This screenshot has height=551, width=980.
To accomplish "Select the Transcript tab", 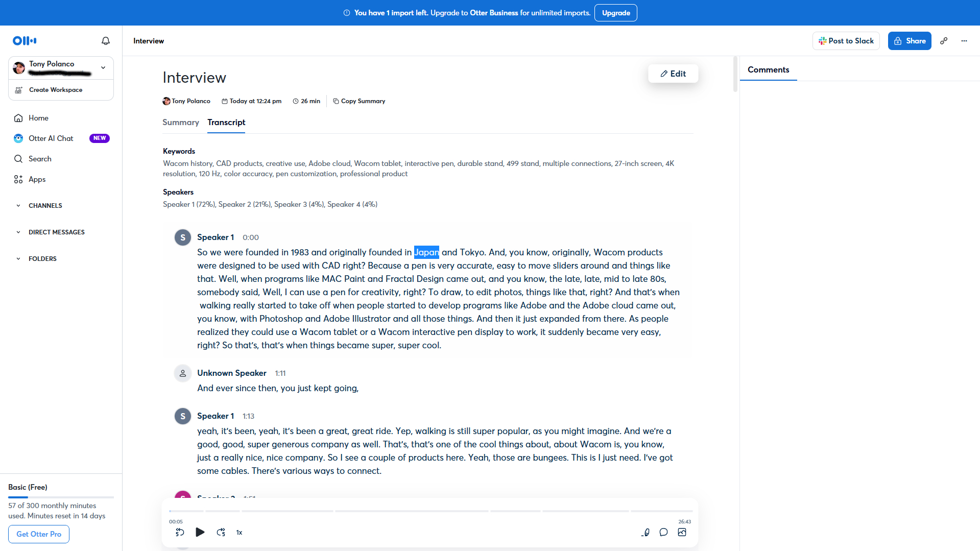I will click(x=226, y=123).
